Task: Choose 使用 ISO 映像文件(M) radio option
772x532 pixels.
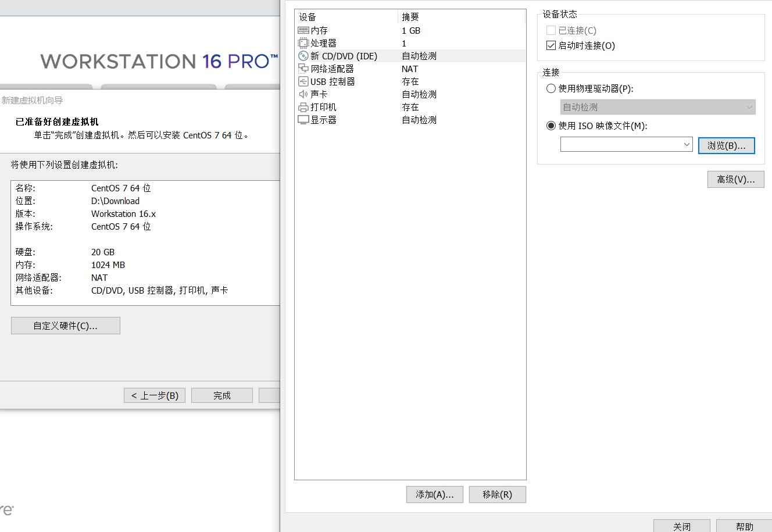Action: pos(551,126)
